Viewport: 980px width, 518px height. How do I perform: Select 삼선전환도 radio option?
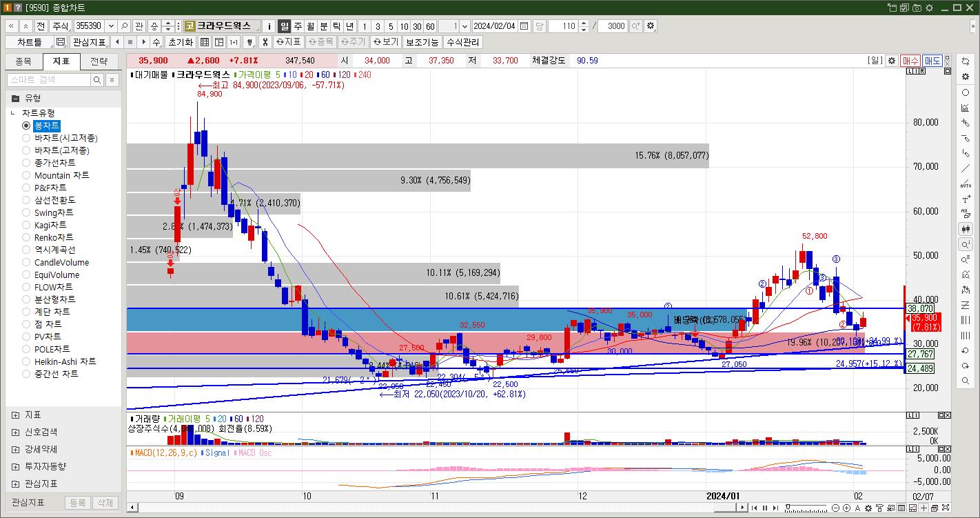[x=26, y=200]
